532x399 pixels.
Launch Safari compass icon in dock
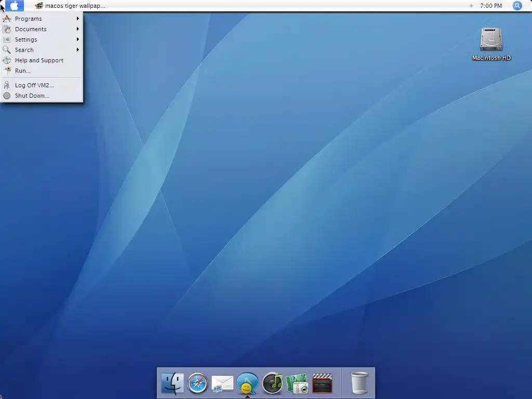coord(197,383)
